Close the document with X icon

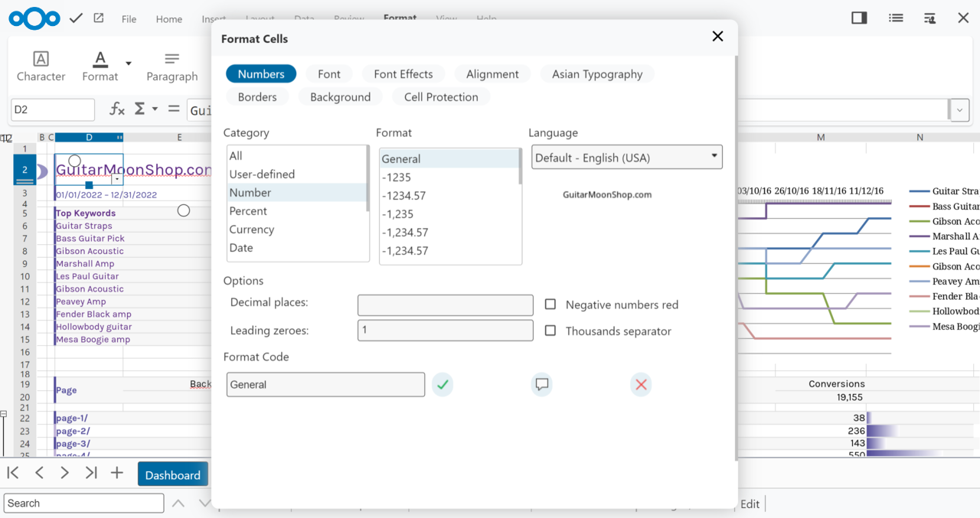pyautogui.click(x=963, y=18)
